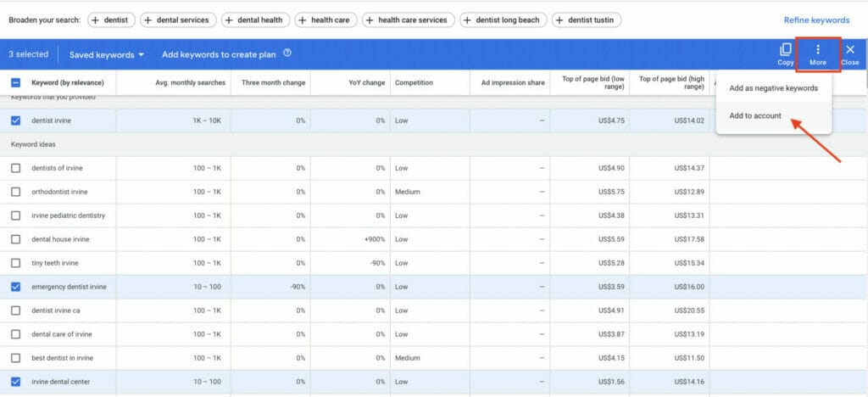Click the Refine keywords link

point(816,20)
